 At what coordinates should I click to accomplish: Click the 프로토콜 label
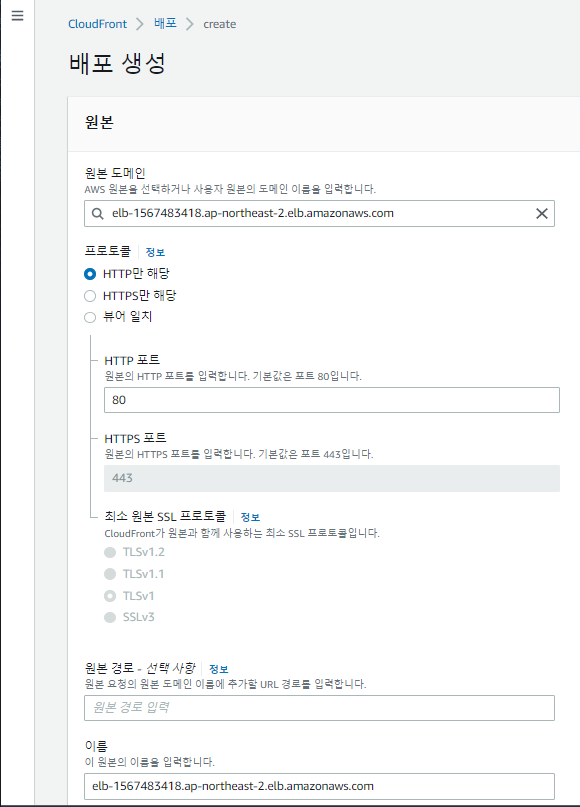click(108, 251)
